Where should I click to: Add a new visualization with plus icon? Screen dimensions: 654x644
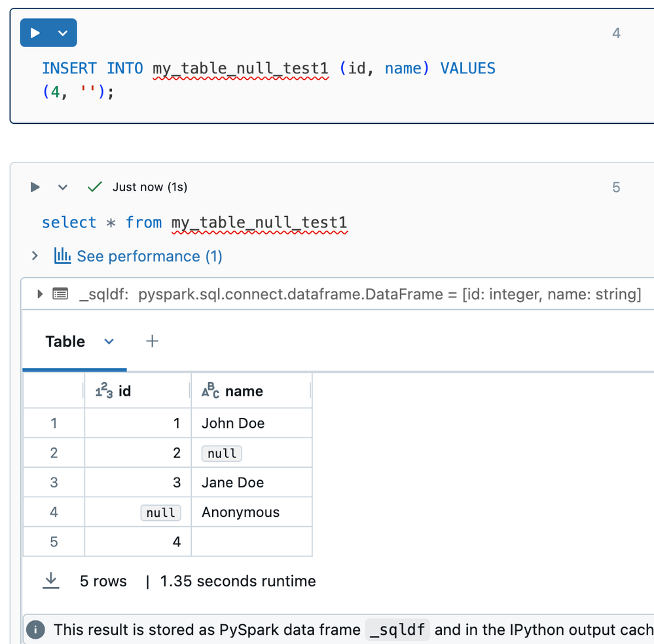[x=152, y=341]
